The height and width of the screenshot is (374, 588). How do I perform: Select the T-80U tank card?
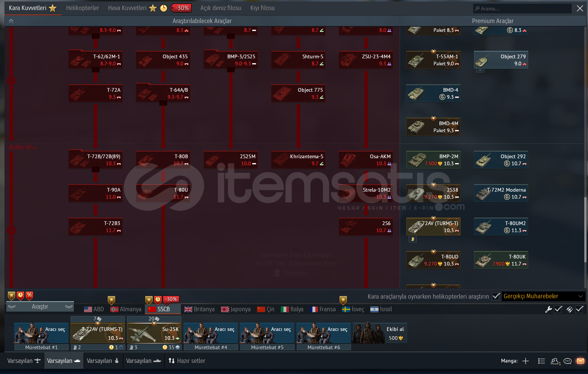coord(163,193)
